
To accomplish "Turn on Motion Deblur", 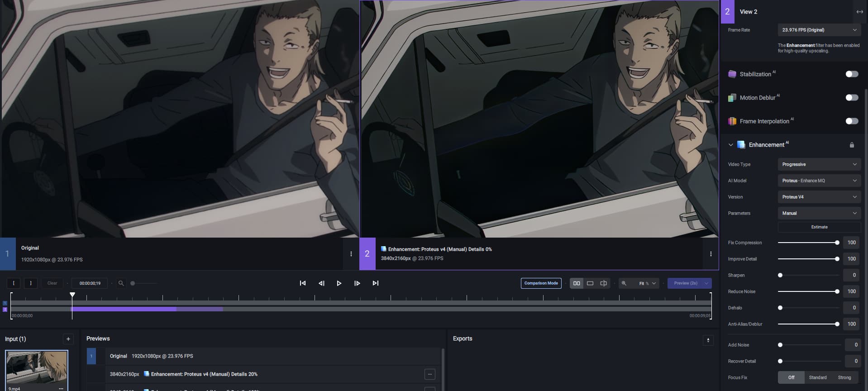I will [851, 98].
